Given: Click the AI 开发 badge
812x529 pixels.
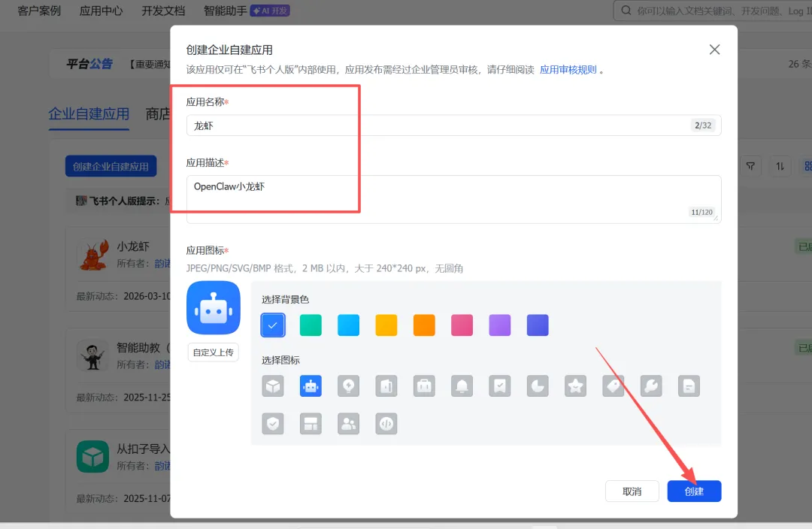Looking at the screenshot, I should [x=270, y=11].
